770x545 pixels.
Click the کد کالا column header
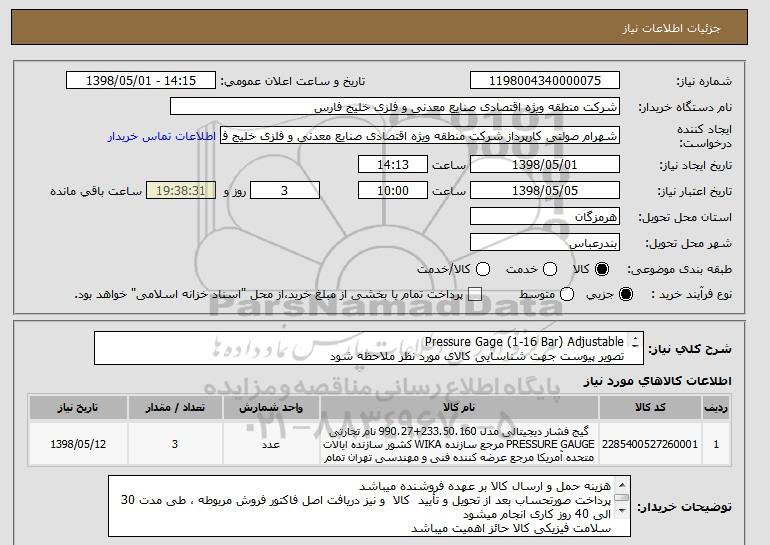[x=650, y=408]
